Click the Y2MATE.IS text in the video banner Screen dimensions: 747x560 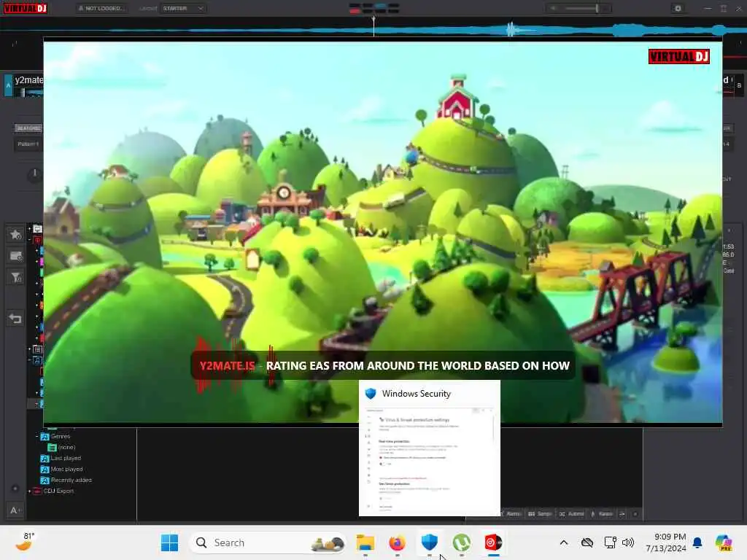[x=228, y=366]
